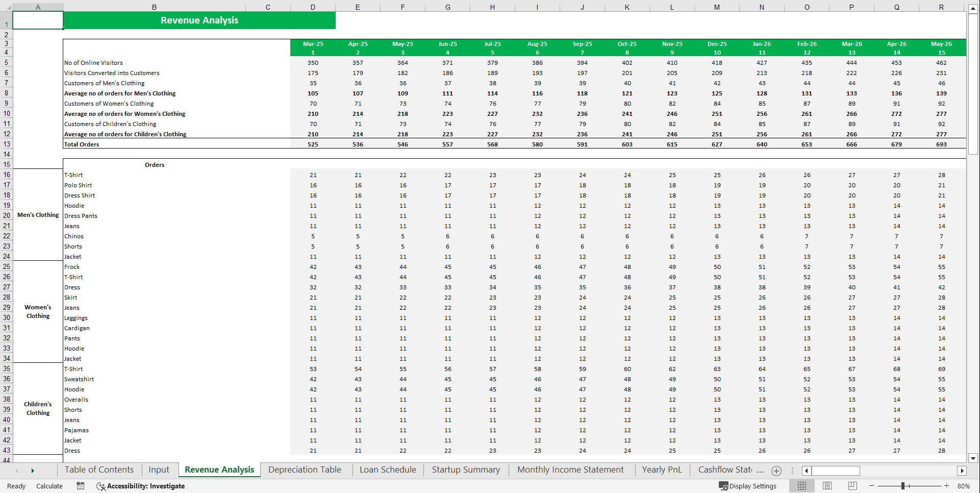Open Display Settings from the status bar
This screenshot has height=493, width=980.
(748, 486)
